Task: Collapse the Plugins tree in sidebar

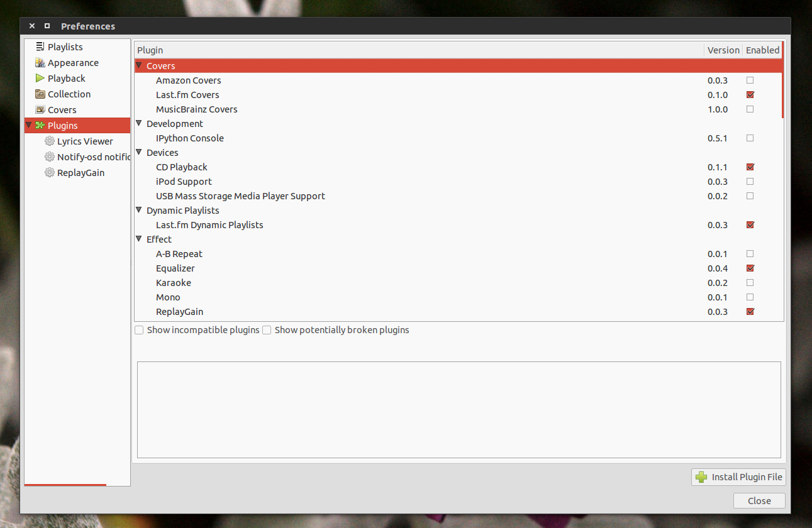Action: pos(29,125)
